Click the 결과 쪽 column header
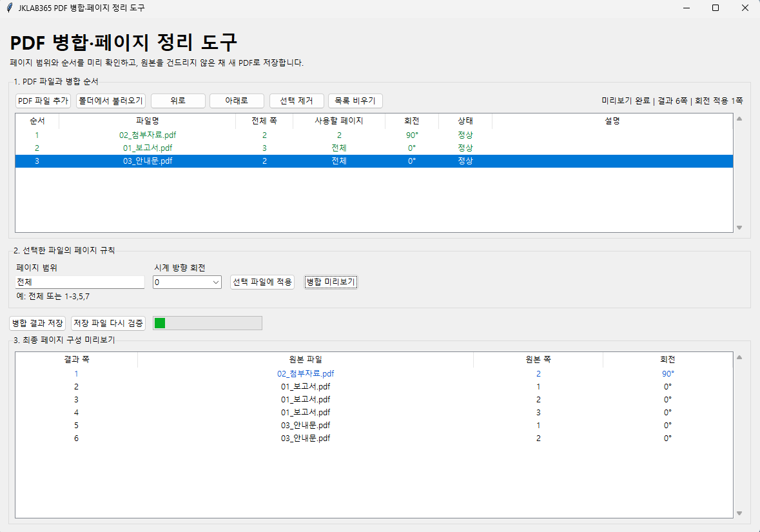Screen dimensions: 760x532 coord(77,360)
